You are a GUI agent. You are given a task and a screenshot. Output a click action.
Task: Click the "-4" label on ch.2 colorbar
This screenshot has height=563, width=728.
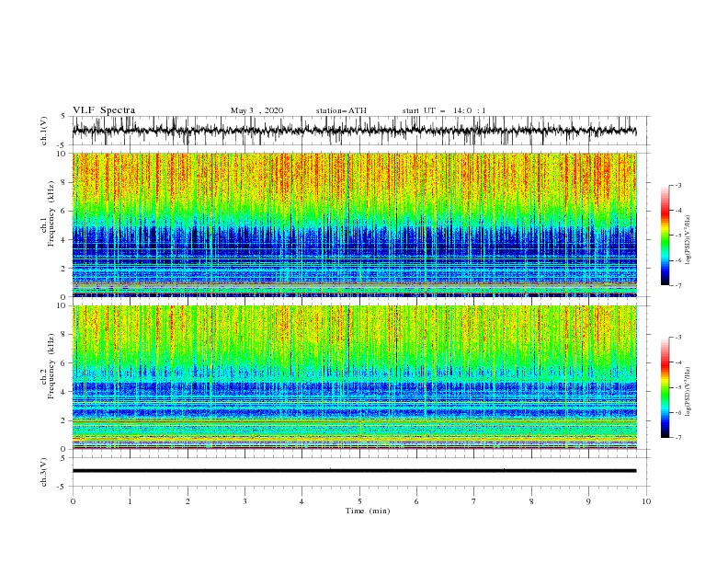(678, 362)
